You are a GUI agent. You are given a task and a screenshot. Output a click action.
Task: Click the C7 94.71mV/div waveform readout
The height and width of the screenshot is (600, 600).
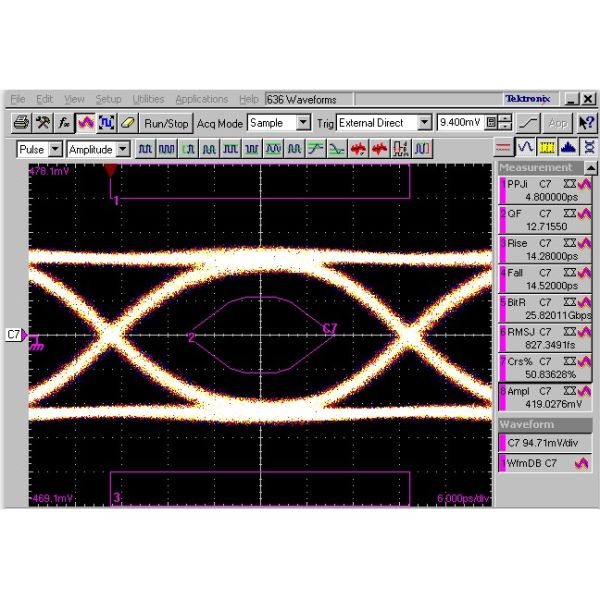544,443
